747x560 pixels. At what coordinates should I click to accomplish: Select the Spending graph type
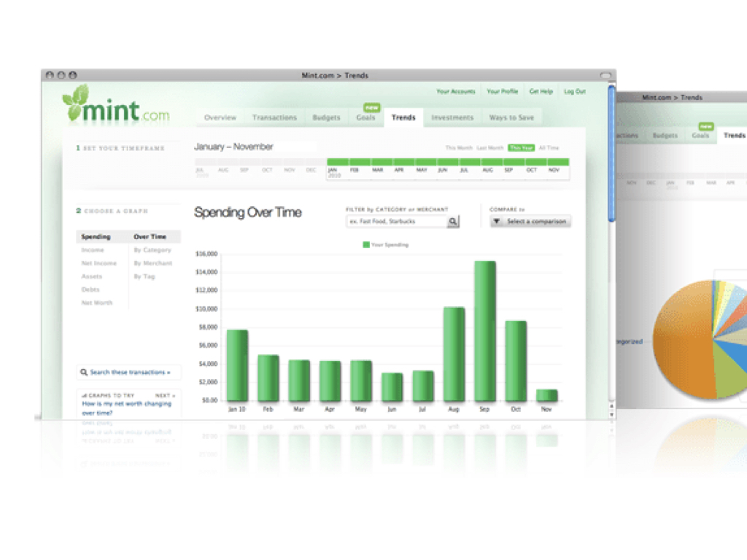tap(96, 237)
